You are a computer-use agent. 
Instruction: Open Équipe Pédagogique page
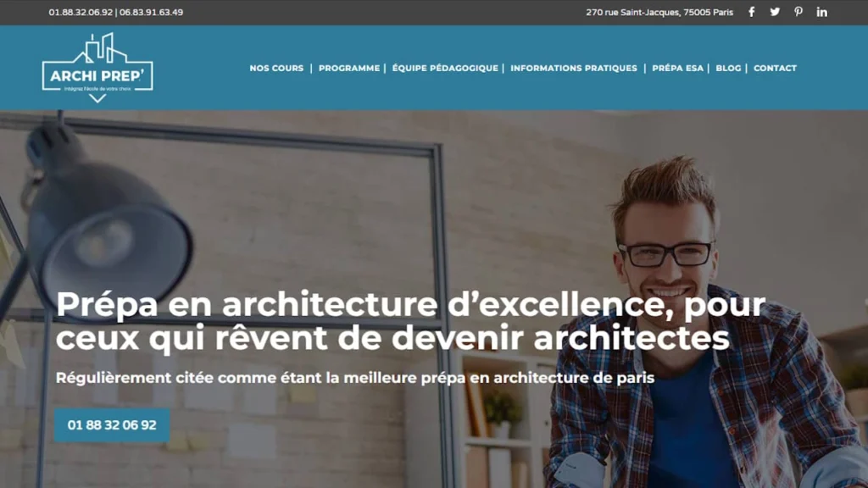445,68
